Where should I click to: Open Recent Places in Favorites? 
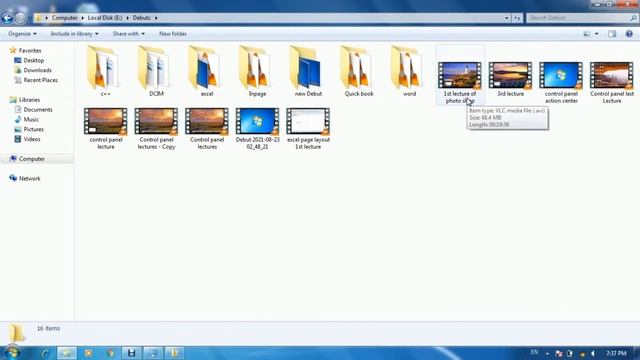point(40,80)
